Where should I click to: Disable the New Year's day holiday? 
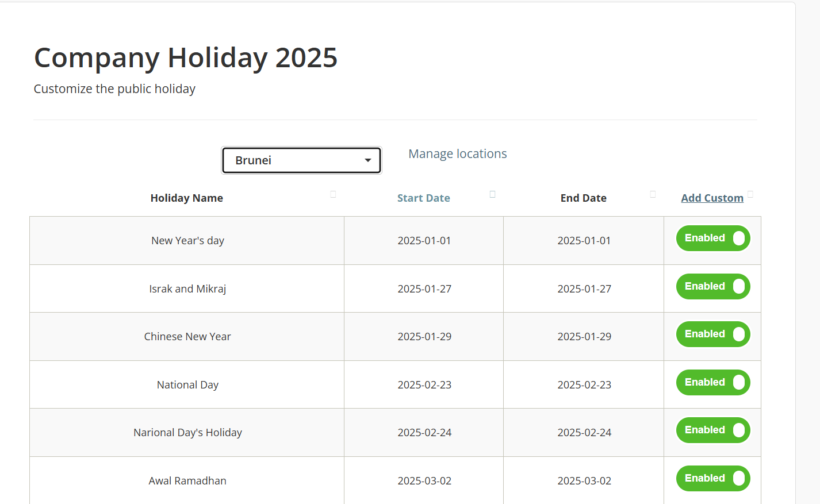coord(713,238)
